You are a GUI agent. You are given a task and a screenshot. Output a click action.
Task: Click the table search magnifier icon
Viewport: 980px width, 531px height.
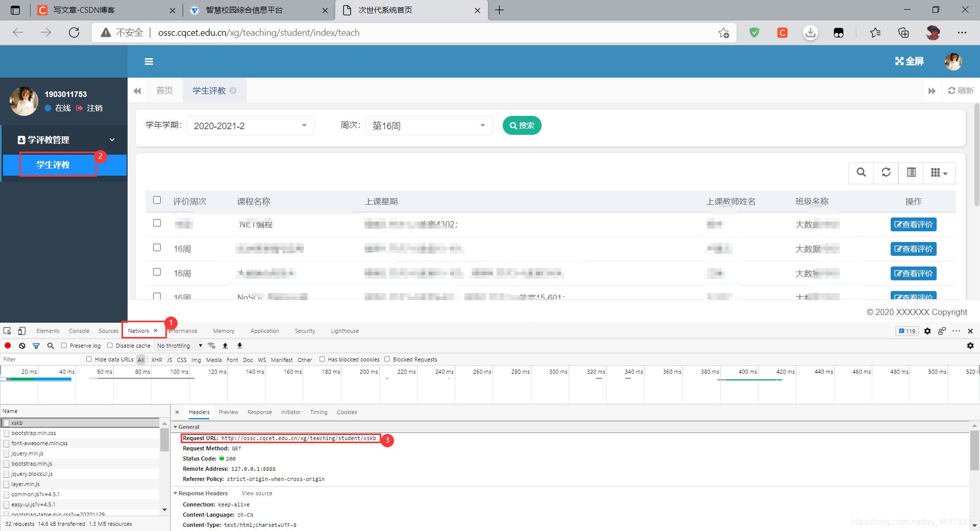tap(861, 173)
